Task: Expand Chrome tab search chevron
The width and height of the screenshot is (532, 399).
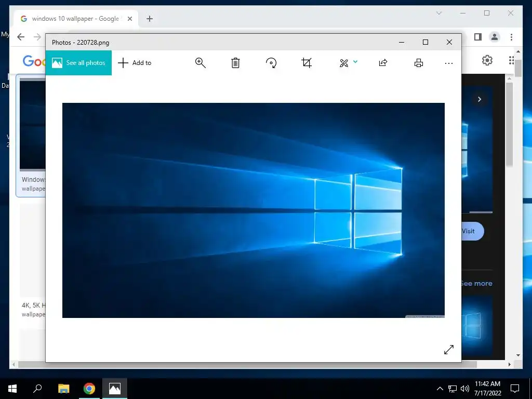Action: pos(439,13)
